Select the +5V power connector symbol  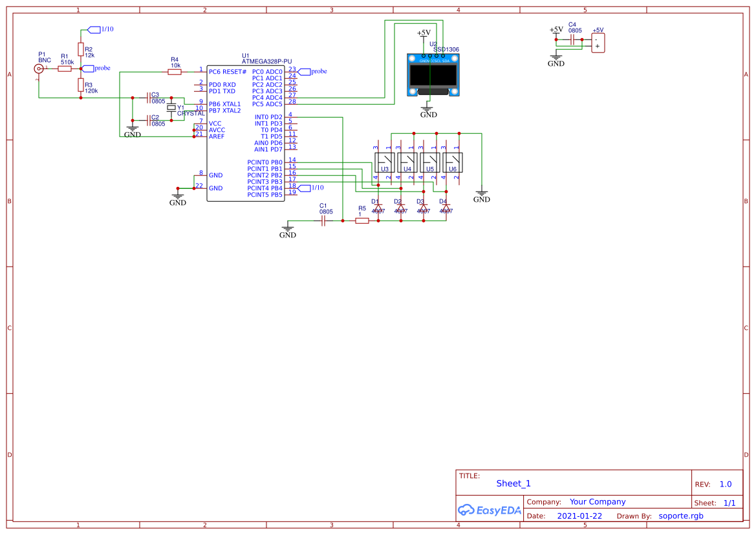(598, 43)
